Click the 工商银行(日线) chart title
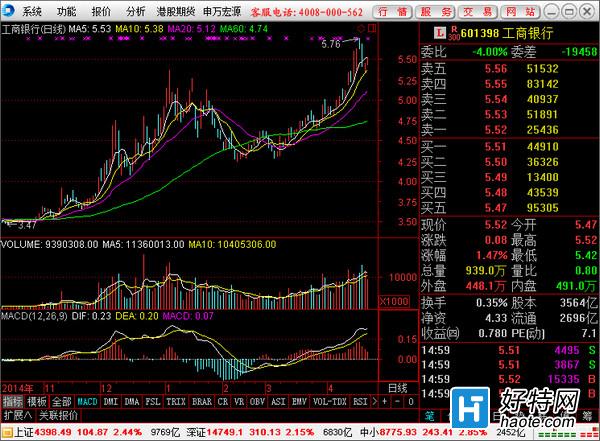Viewport: 600px width, 441px height. 34,29
